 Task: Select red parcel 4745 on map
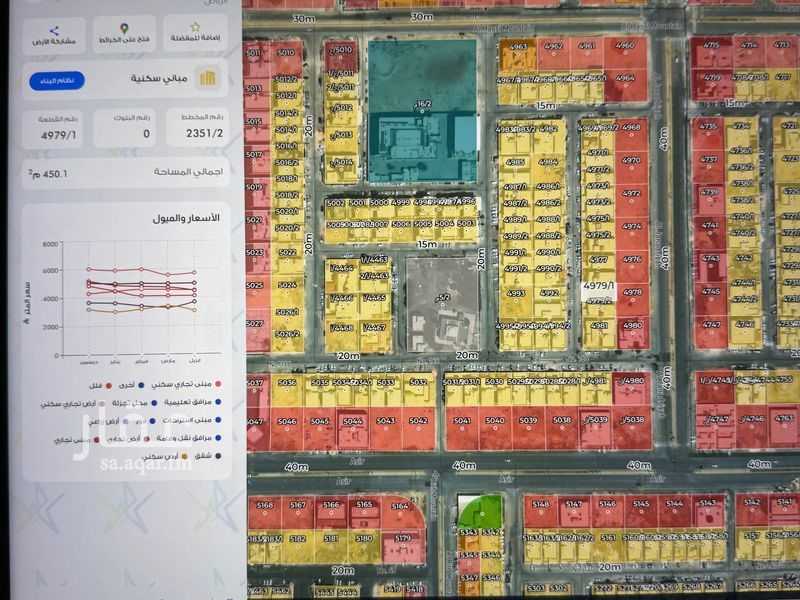point(710,299)
